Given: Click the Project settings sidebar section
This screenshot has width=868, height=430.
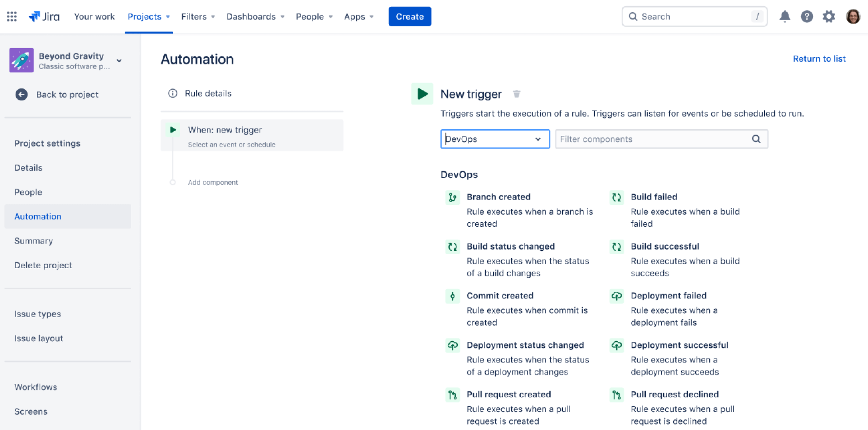Looking at the screenshot, I should pos(47,143).
